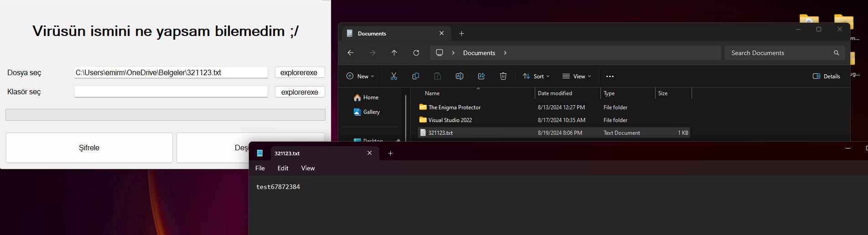Click the Paste icon in Explorer toolbar
The width and height of the screenshot is (868, 235).
438,76
